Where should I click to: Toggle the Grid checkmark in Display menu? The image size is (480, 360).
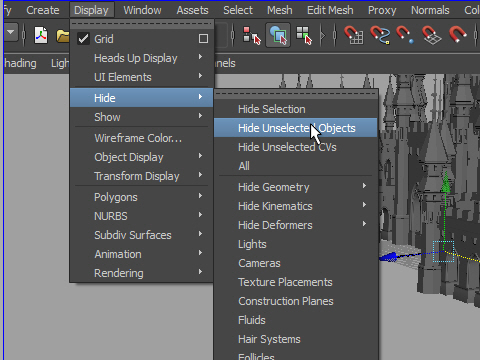click(x=83, y=39)
